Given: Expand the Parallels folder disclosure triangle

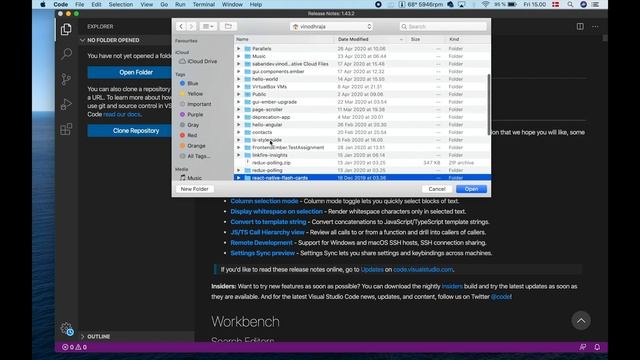Looking at the screenshot, I should (x=239, y=49).
